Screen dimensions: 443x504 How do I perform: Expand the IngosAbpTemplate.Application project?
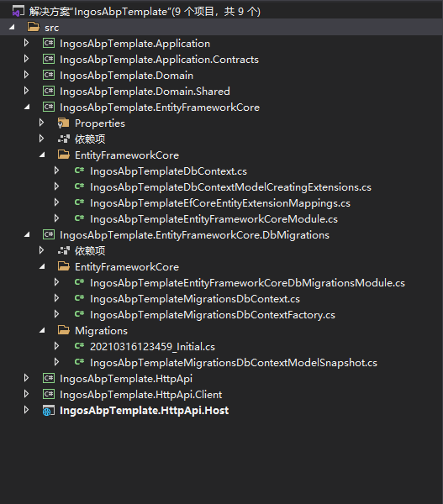pyautogui.click(x=26, y=43)
